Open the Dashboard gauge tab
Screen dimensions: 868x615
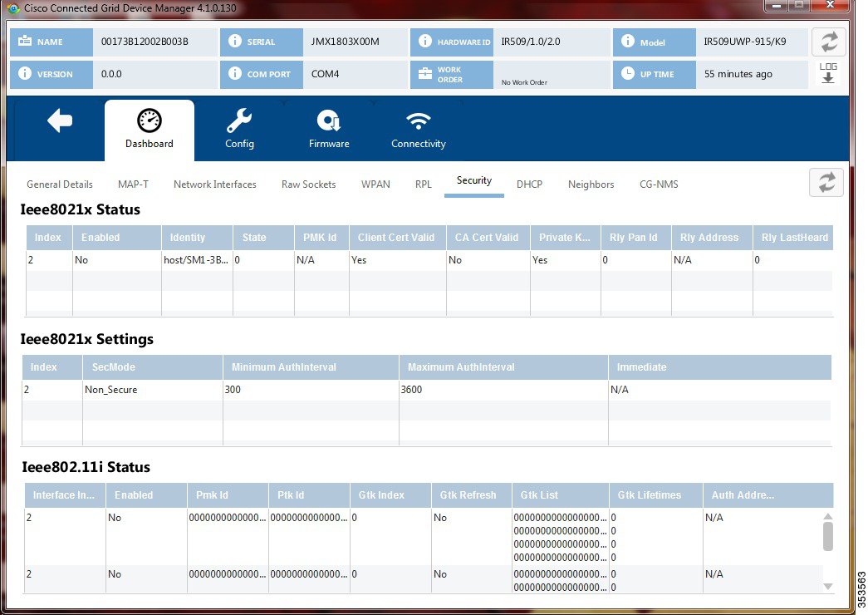pos(150,130)
